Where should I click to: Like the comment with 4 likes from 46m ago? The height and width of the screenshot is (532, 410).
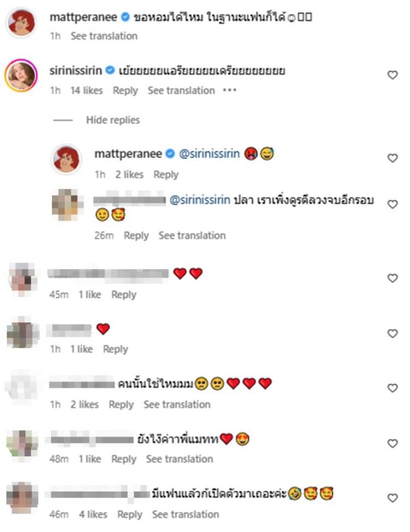(393, 498)
